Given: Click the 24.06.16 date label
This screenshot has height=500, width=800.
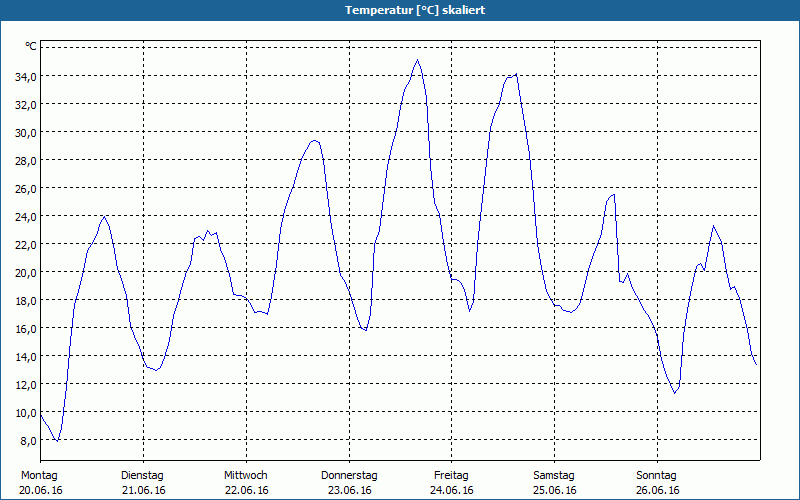Looking at the screenshot, I should coord(452,490).
